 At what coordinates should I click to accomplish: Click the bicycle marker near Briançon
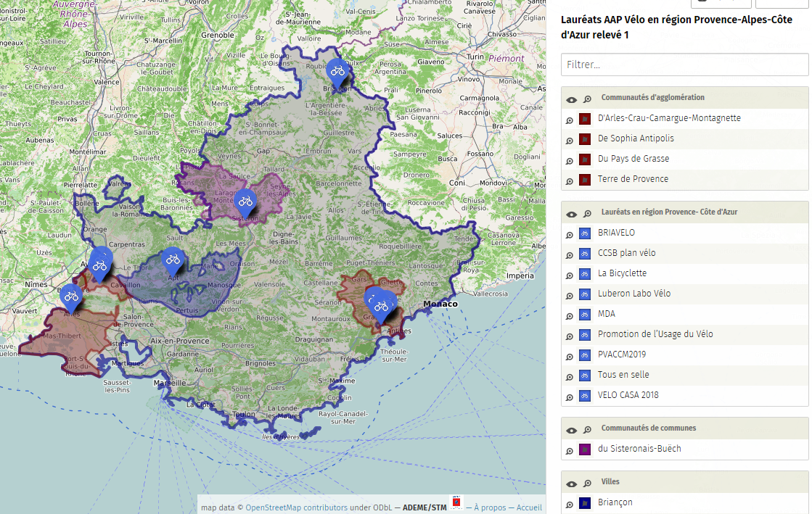(337, 71)
